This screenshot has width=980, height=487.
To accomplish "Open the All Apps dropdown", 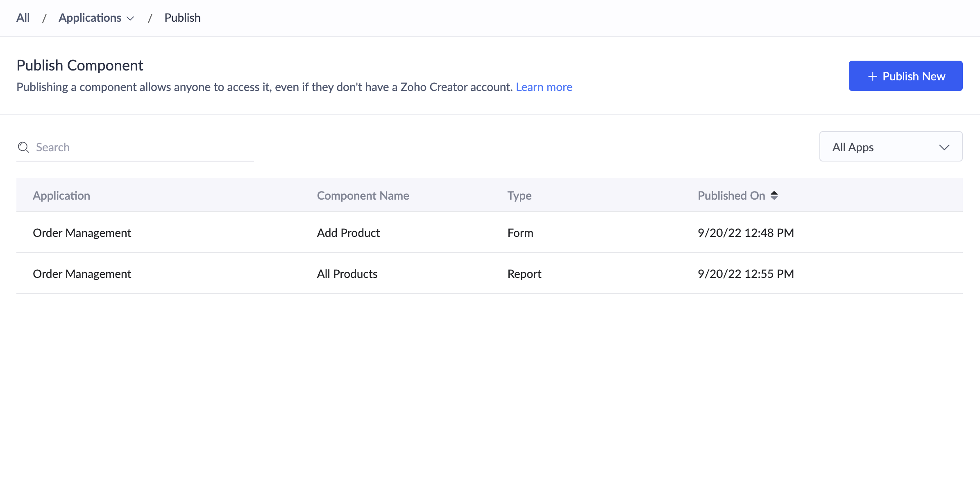I will (x=890, y=147).
